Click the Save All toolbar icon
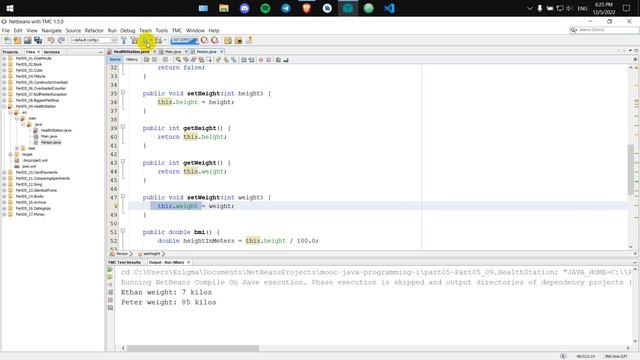The width and height of the screenshot is (640, 360). [38, 40]
